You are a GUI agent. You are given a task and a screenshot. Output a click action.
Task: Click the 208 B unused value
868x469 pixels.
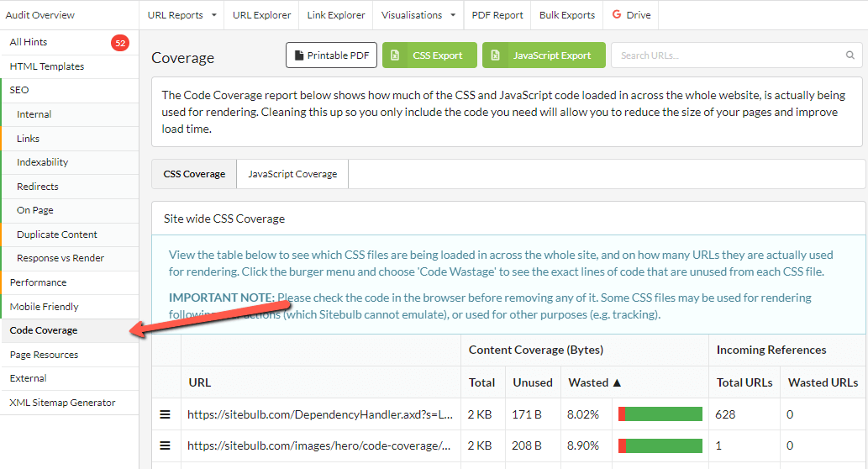(x=527, y=445)
